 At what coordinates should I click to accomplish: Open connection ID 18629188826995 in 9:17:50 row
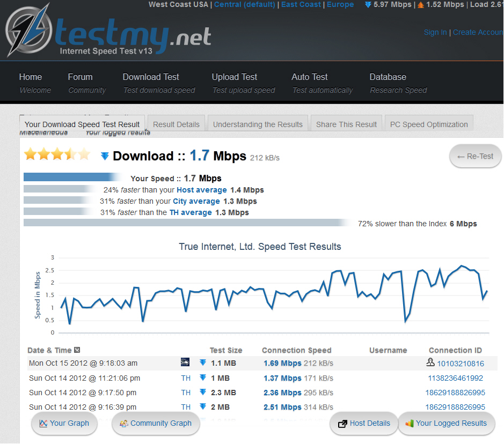tap(455, 393)
